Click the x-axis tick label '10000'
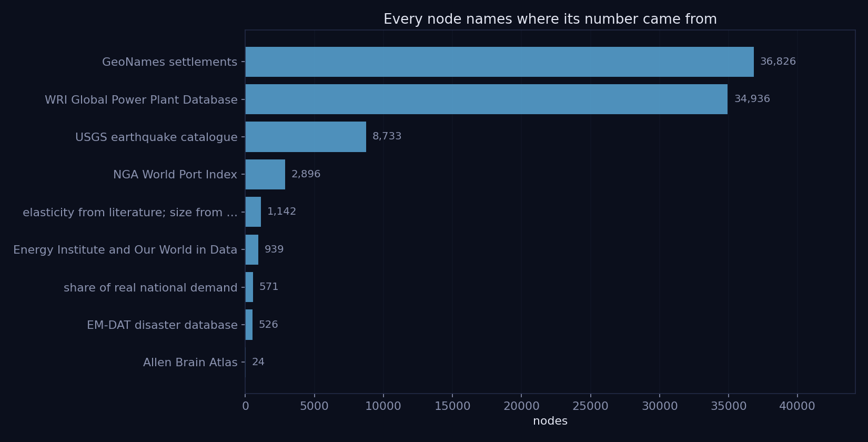This screenshot has width=868, height=442. coord(383,406)
